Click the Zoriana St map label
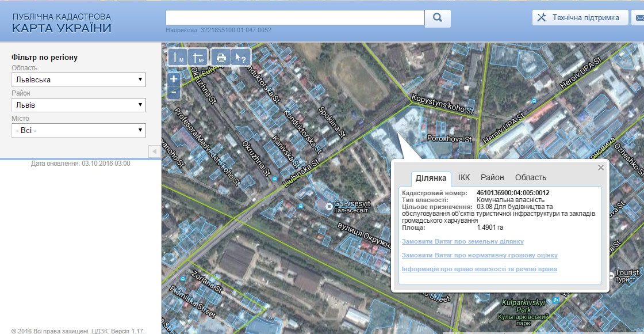 pos(207,281)
